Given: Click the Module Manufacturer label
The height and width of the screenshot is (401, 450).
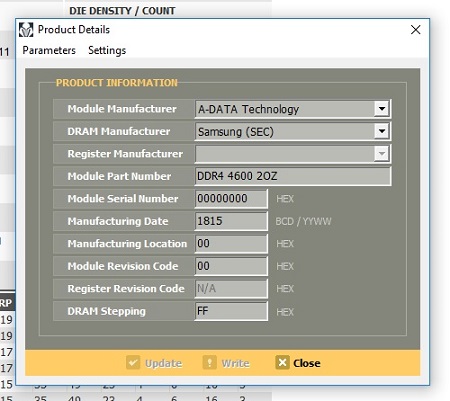Looking at the screenshot, I should pos(122,109).
